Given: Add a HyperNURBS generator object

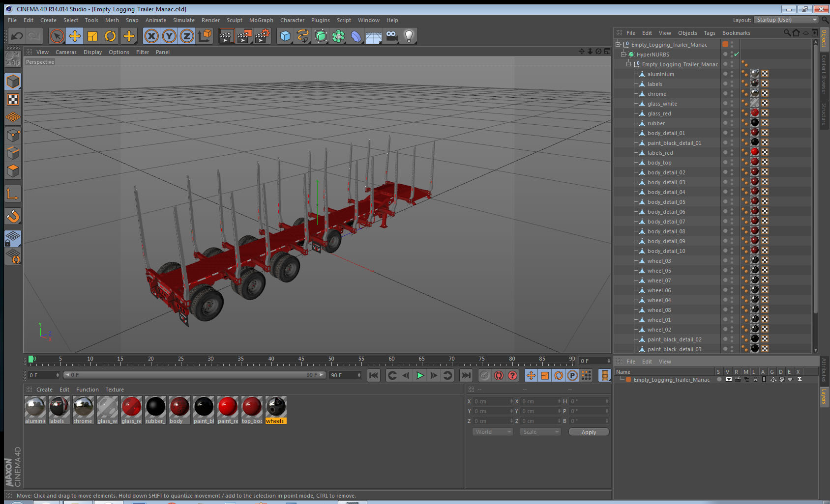Looking at the screenshot, I should coord(321,36).
